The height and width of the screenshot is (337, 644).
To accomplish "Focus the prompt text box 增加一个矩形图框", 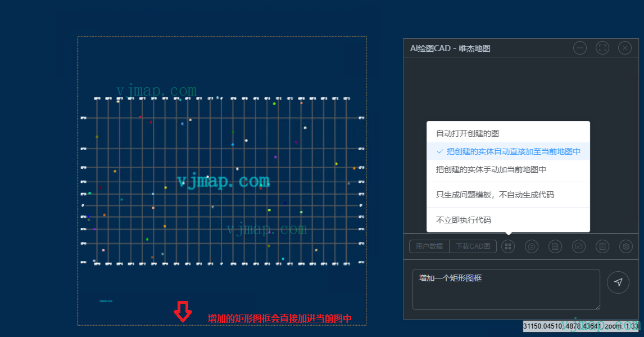I will coord(506,289).
